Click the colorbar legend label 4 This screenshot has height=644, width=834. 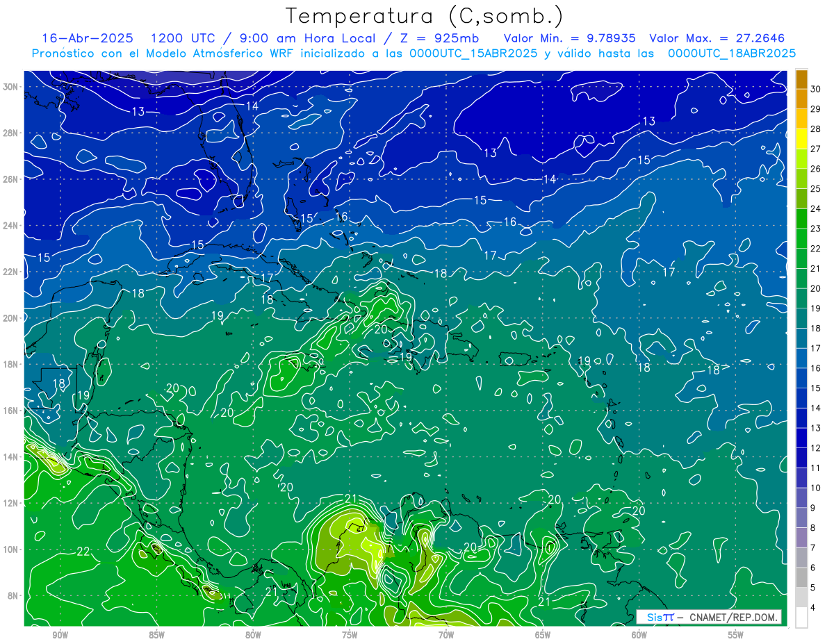(814, 609)
